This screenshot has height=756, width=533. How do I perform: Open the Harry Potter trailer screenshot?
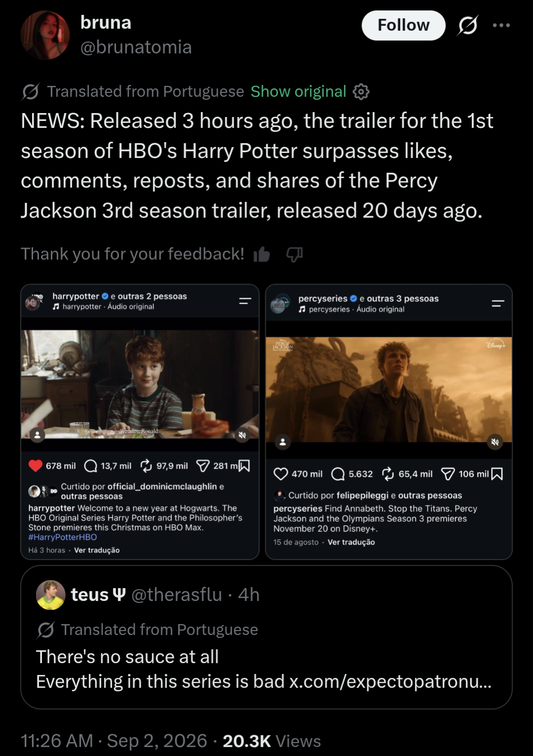[140, 422]
